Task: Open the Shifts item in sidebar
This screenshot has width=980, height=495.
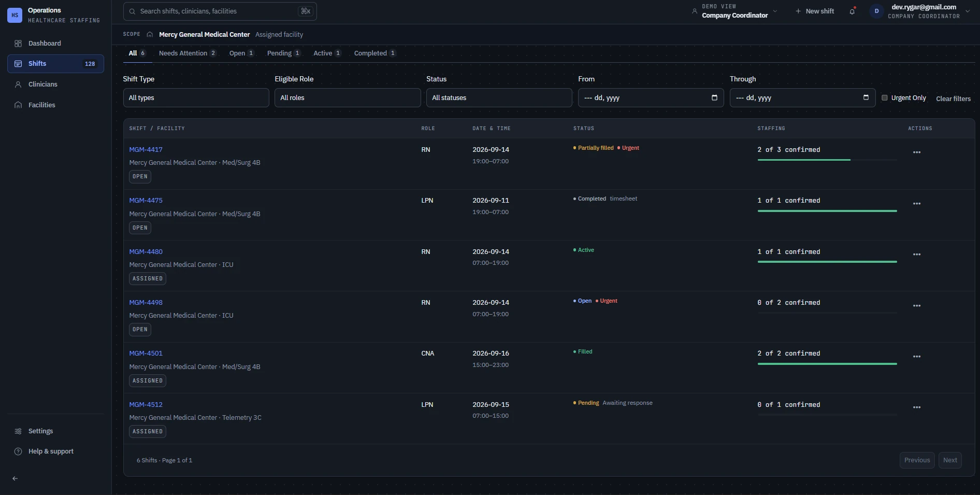Action: click(x=55, y=64)
